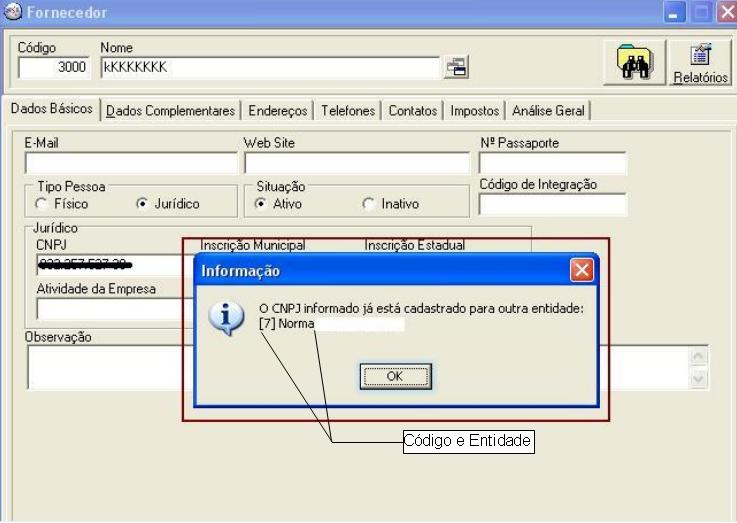
Task: Set Situação to Inativo
Action: (x=368, y=204)
